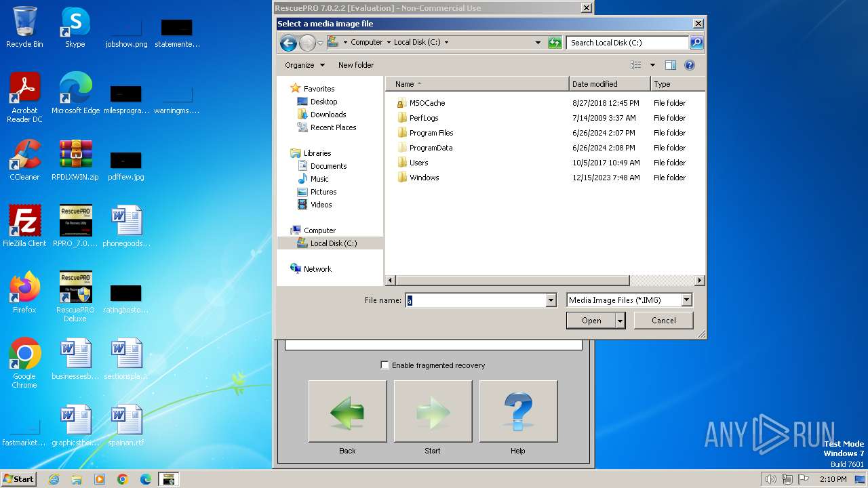The image size is (868, 488).
Task: Click the horizontal scrollbar right arrow
Action: point(700,281)
